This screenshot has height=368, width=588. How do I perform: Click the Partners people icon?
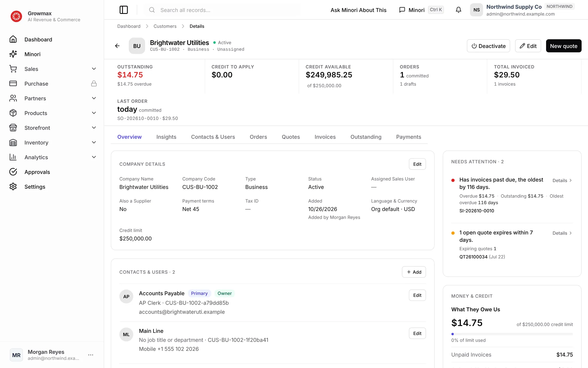[x=13, y=98]
